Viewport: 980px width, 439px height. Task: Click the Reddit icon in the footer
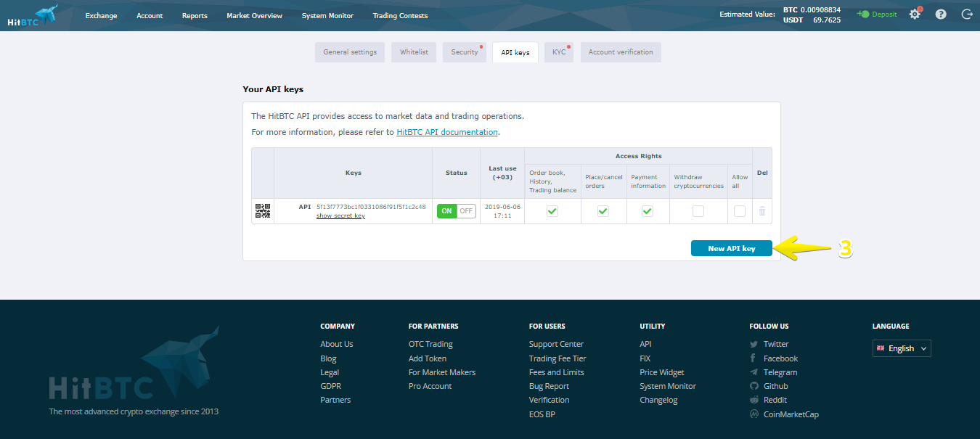point(754,400)
